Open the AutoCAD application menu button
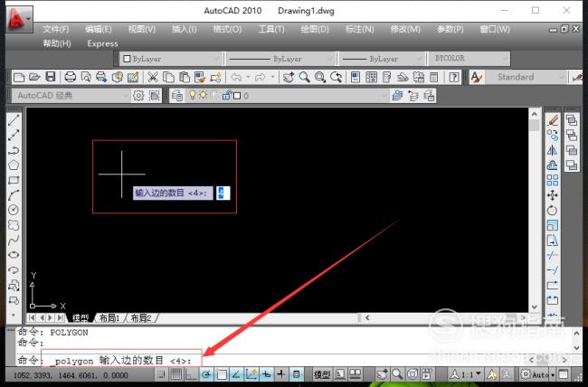 click(x=19, y=19)
